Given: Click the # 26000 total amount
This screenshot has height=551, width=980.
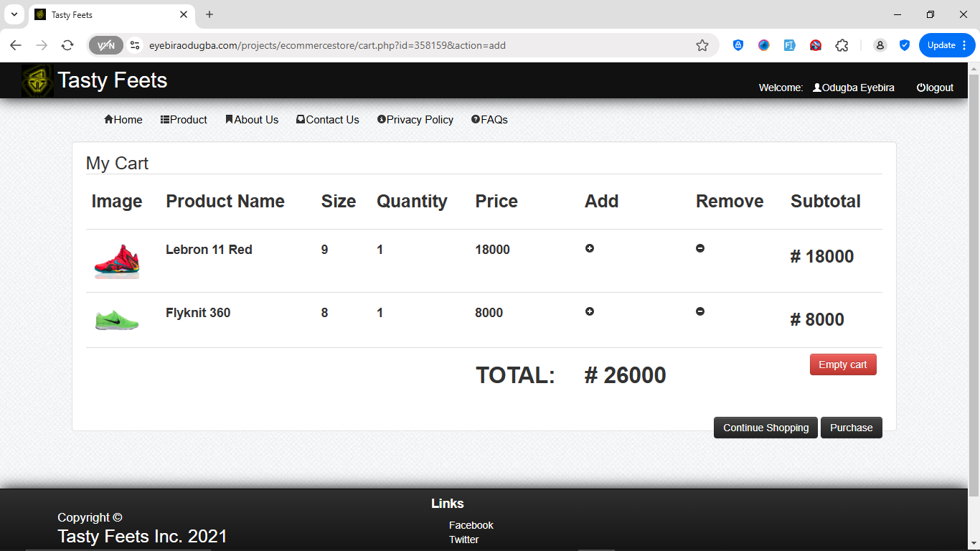Looking at the screenshot, I should pyautogui.click(x=626, y=375).
